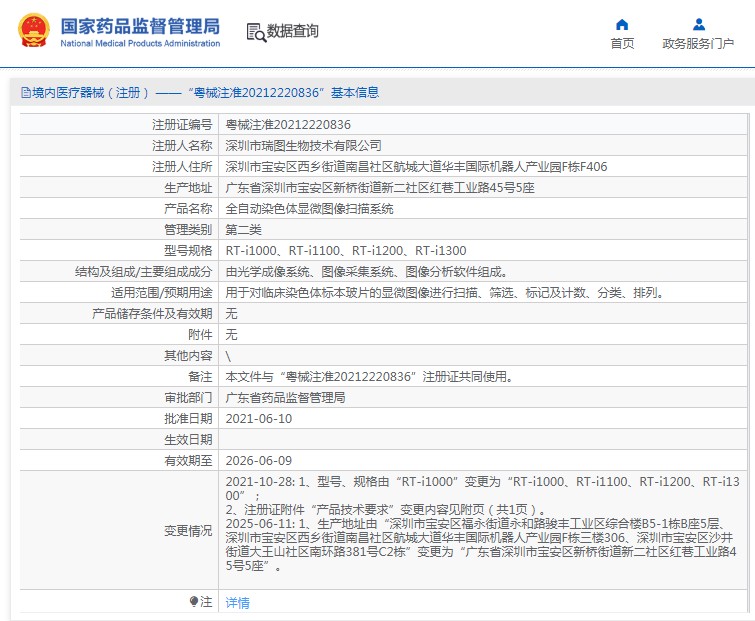This screenshot has height=621, width=755.
Task: Select model list RT-i1000、RT-i1100 value row
Action: [346, 250]
